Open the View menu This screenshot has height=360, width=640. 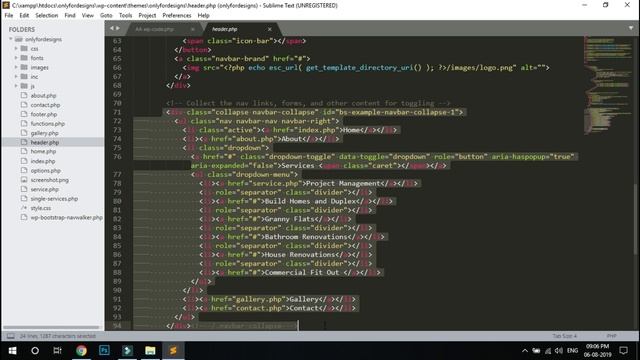tap(88, 16)
